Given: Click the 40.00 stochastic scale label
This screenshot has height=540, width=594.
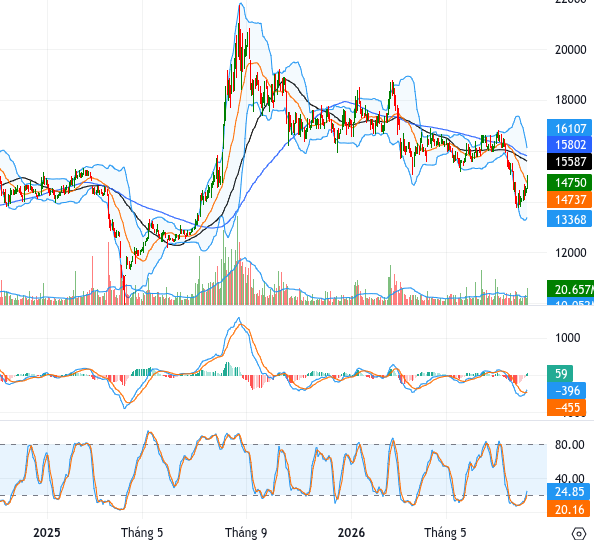Looking at the screenshot, I should pos(570,478).
